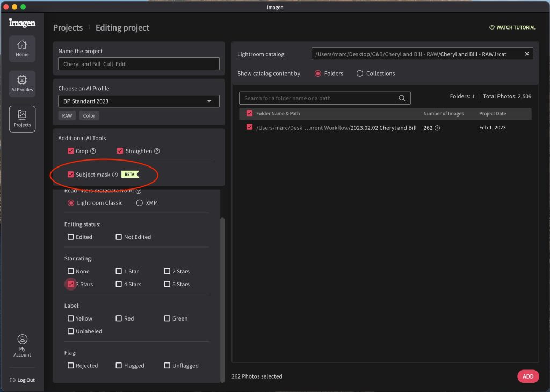Check the 2 Stars rating filter
This screenshot has width=550, height=392.
167,271
